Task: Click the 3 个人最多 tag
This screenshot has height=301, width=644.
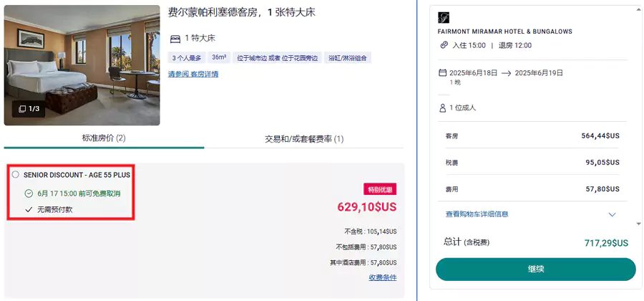Action: 187,58
